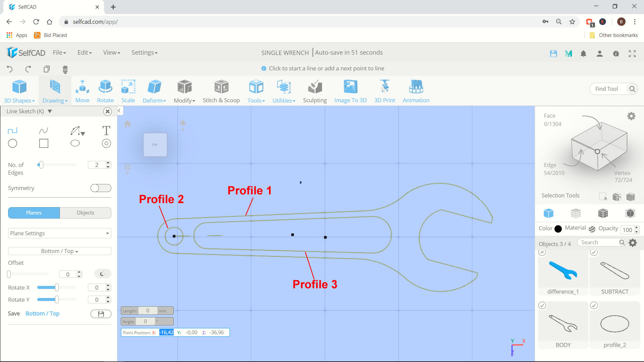
Task: Open the notifications bell
Action: [x=583, y=54]
